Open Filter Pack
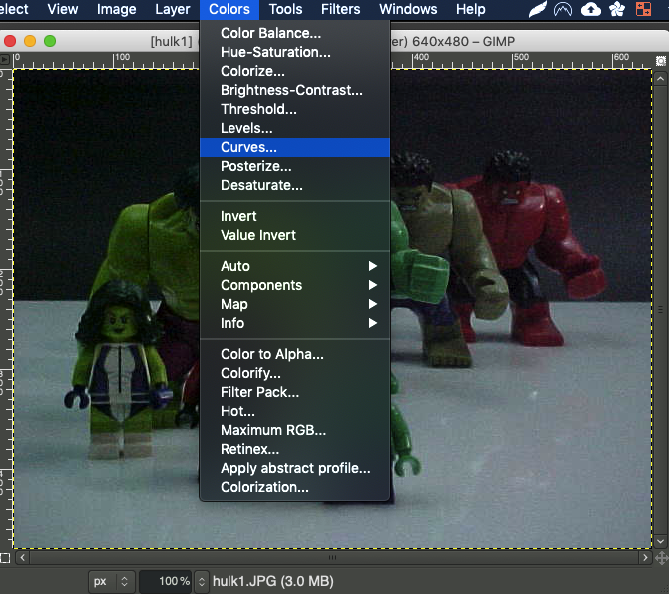 295,392
